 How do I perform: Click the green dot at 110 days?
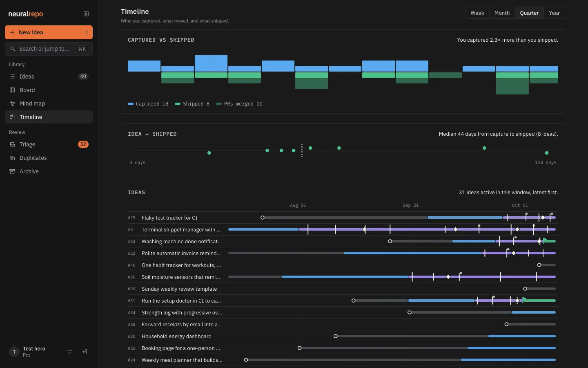(547, 153)
